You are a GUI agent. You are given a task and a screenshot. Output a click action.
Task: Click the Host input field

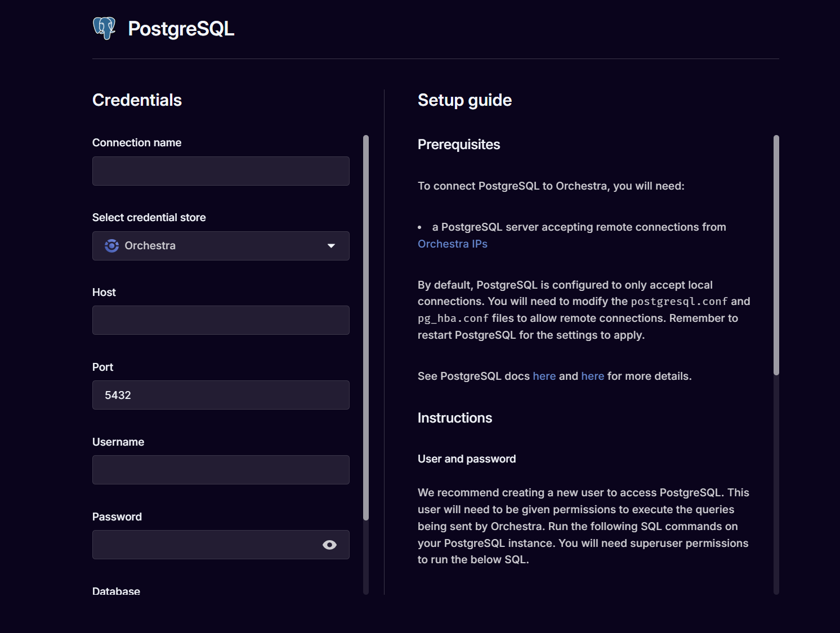[221, 320]
